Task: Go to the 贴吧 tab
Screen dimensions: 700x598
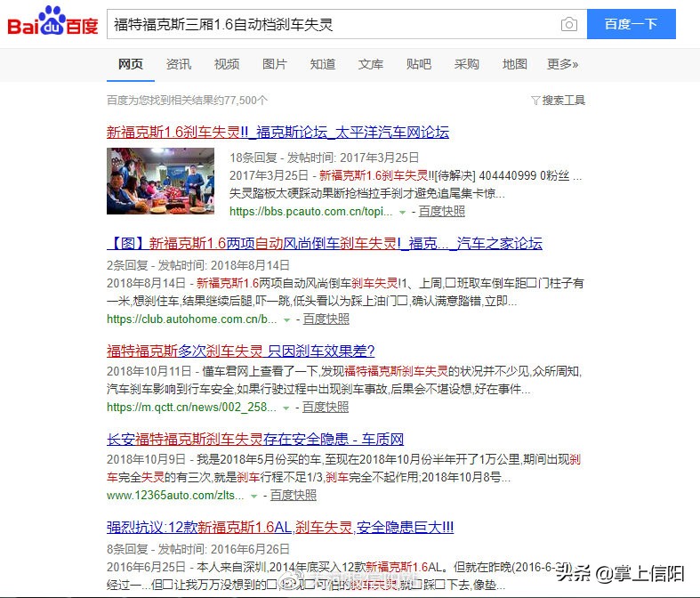Action: point(419,64)
